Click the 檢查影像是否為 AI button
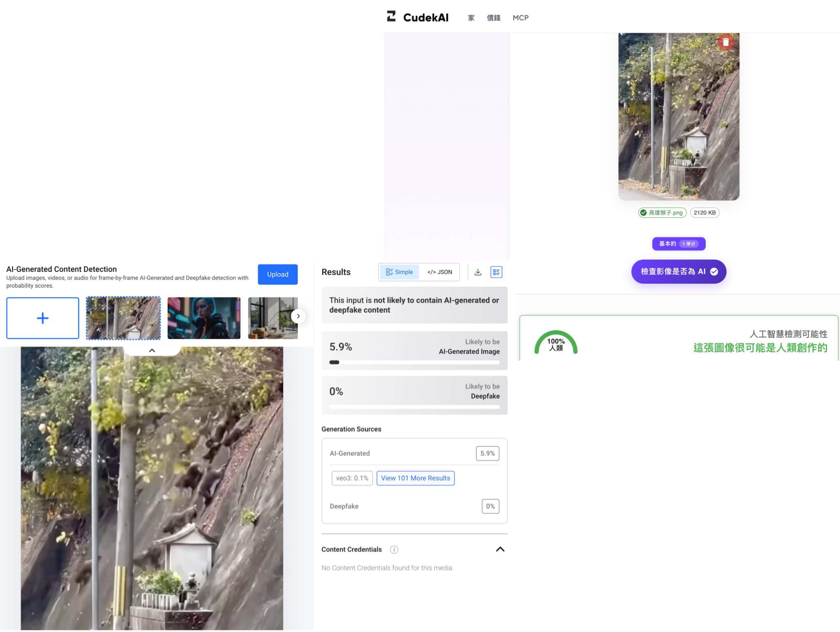The width and height of the screenshot is (840, 632). click(x=679, y=272)
